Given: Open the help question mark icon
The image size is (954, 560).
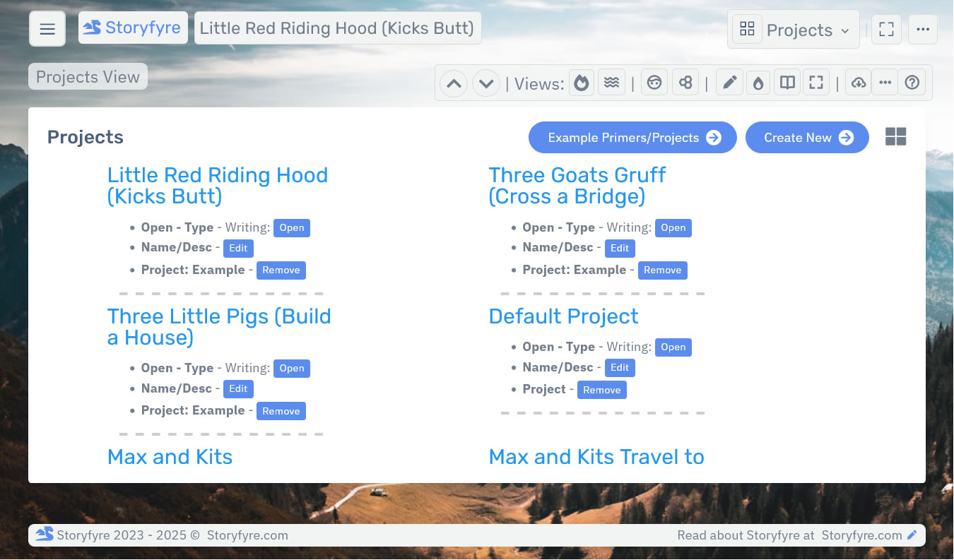Looking at the screenshot, I should 912,82.
